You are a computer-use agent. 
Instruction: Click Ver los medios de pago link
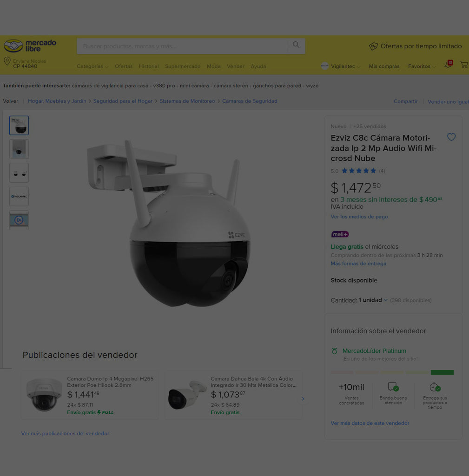coord(359,217)
